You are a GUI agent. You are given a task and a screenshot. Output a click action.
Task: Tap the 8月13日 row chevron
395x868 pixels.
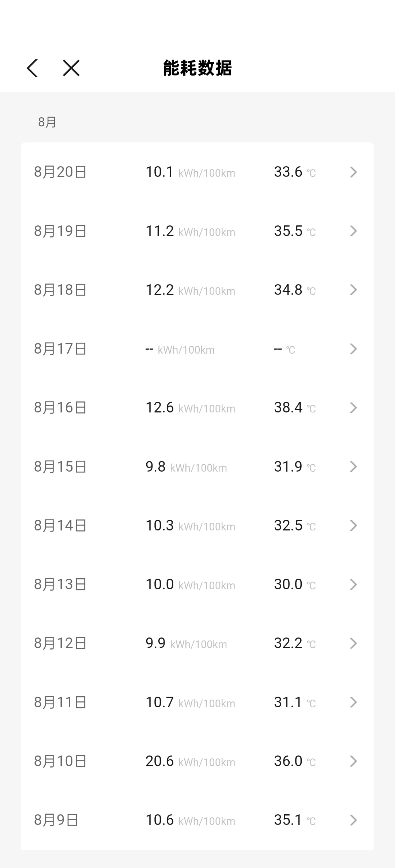pyautogui.click(x=353, y=585)
